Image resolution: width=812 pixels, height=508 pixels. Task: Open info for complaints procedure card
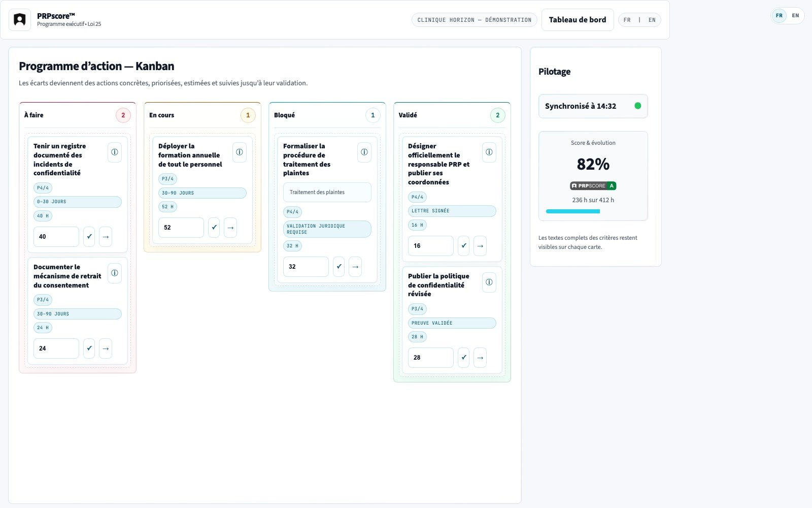point(364,152)
